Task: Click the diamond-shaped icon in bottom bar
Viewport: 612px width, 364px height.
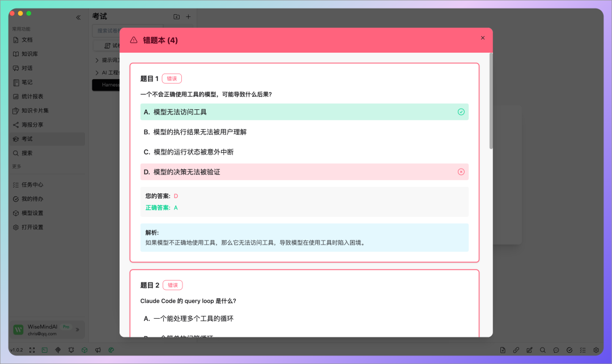Action: click(58, 350)
